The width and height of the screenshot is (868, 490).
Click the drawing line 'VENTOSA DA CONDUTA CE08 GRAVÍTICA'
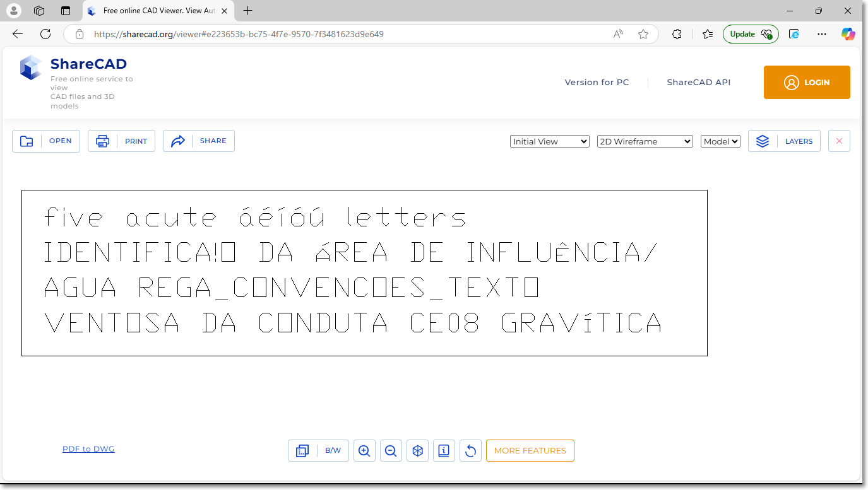click(353, 322)
